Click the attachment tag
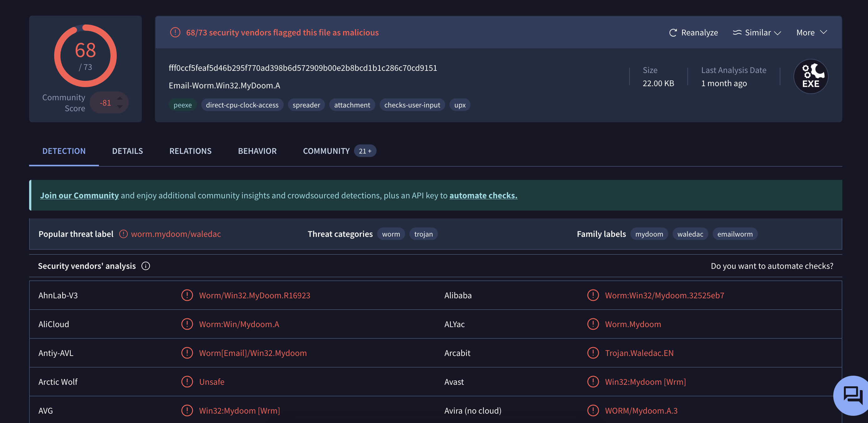 coord(352,105)
